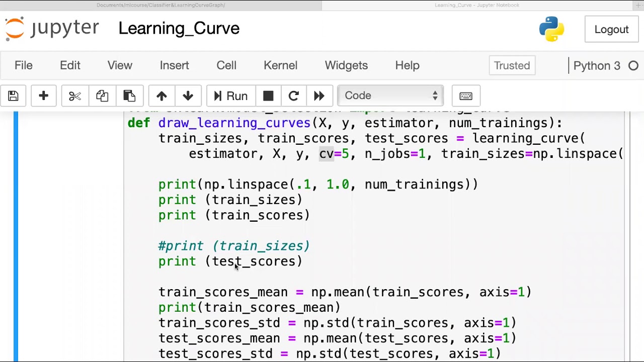Open the Edit menu
The image size is (644, 362).
[x=70, y=65]
